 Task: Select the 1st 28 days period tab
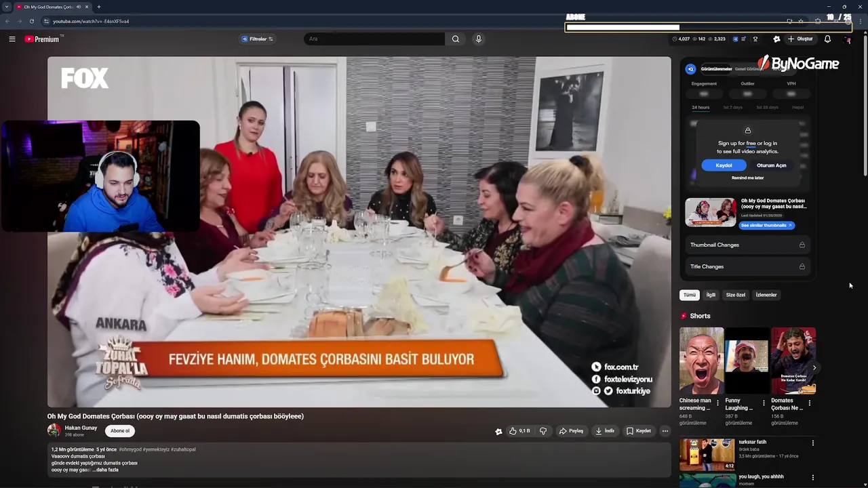coord(767,107)
